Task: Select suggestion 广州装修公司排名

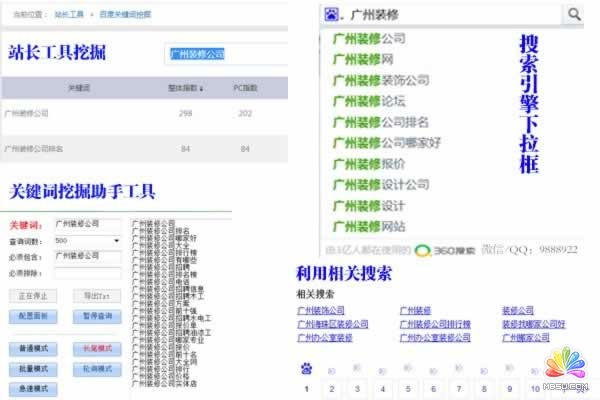Action: click(x=381, y=121)
